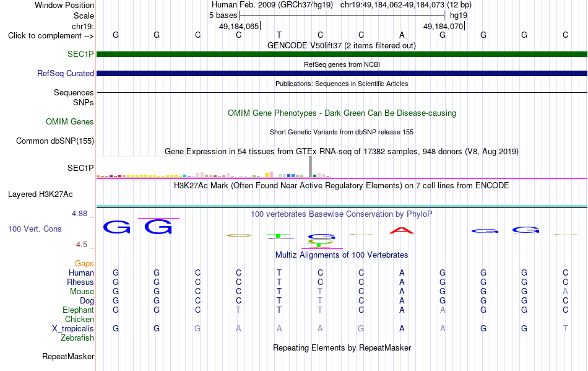The width and height of the screenshot is (588, 371).
Task: Open the OMIM Genes track label
Action: pyautogui.click(x=69, y=121)
